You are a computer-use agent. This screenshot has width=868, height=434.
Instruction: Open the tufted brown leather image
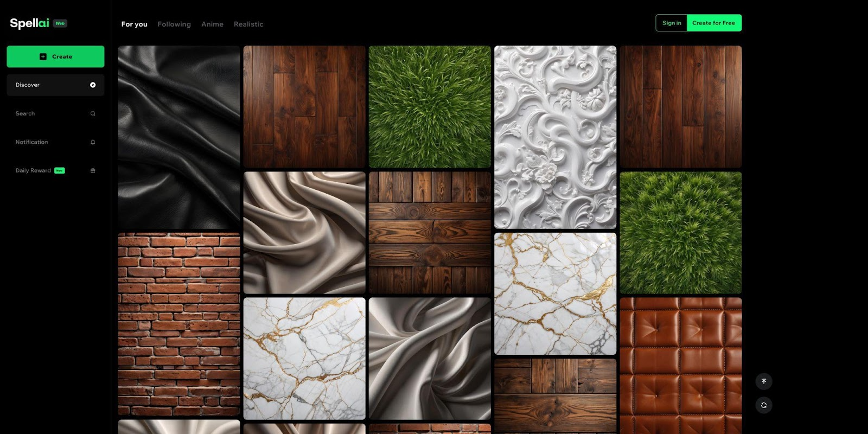680,365
